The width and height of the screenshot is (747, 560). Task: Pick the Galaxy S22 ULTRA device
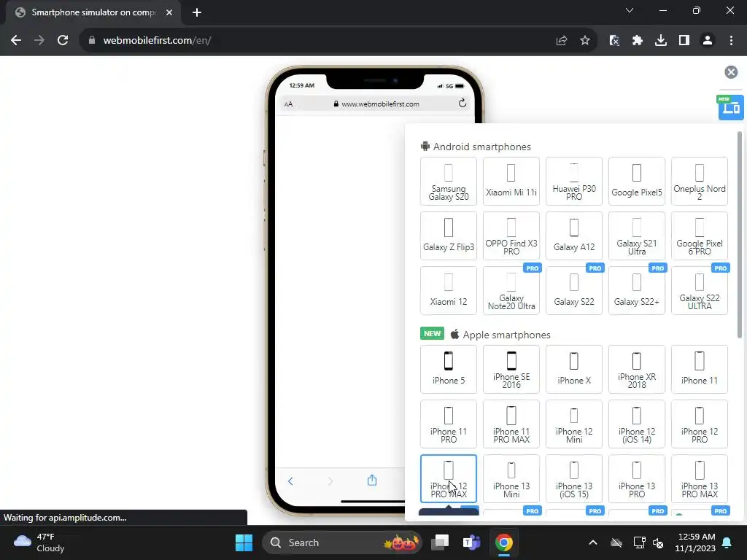pyautogui.click(x=700, y=291)
